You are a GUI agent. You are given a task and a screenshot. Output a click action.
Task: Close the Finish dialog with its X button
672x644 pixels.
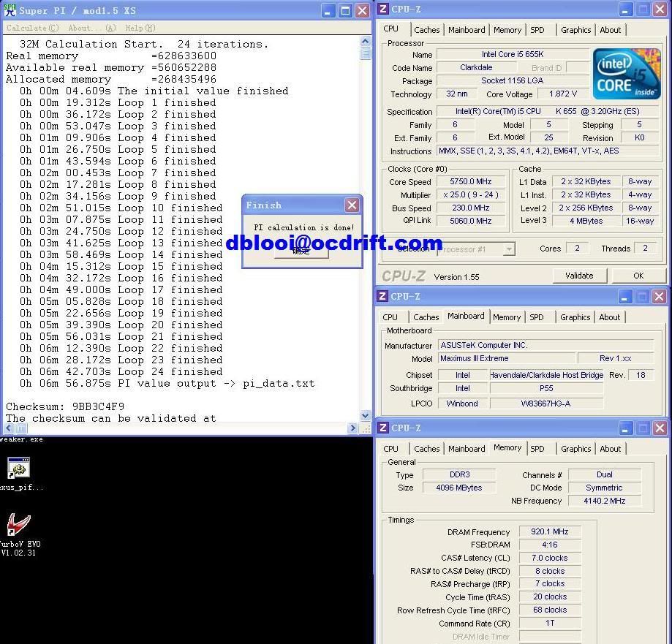(x=352, y=205)
